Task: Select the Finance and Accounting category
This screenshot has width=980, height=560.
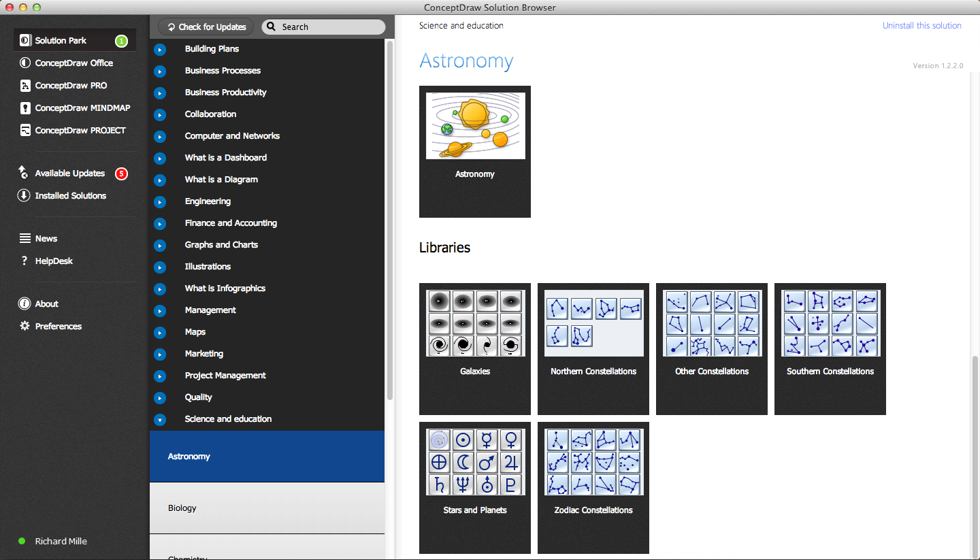Action: (x=231, y=223)
